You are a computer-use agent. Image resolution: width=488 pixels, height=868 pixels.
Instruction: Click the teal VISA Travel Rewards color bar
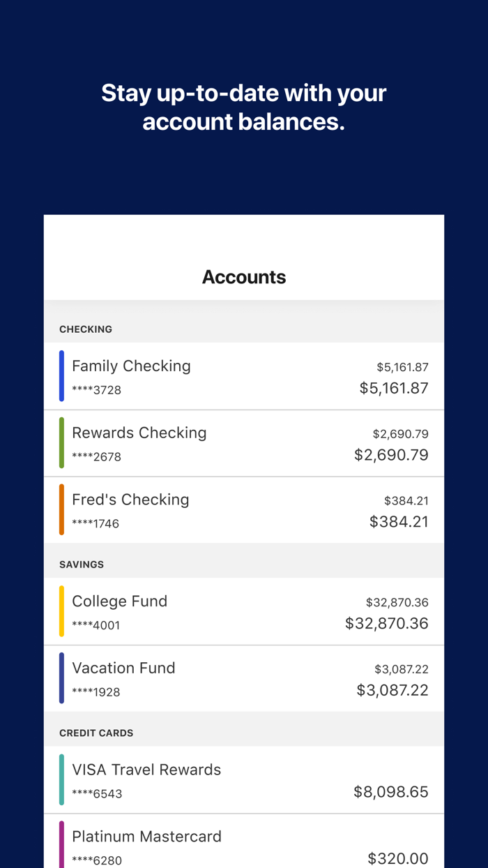pos(61,780)
